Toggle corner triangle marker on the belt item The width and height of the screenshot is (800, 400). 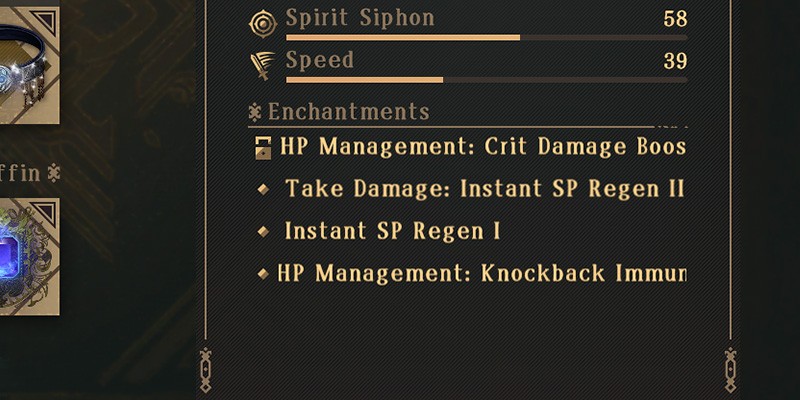pos(43,22)
